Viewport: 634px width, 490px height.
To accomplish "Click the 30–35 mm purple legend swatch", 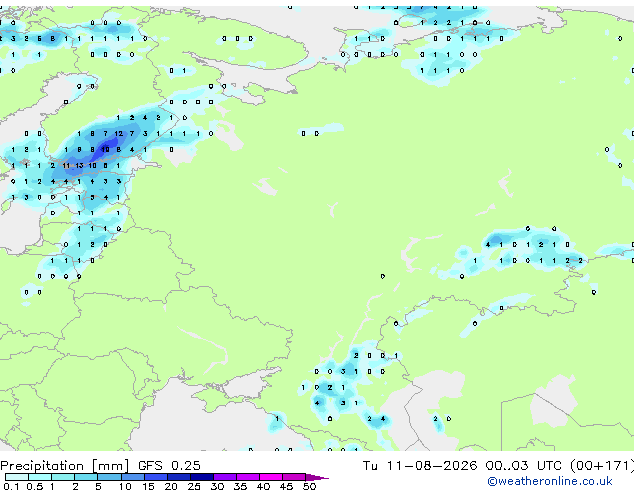I will (x=225, y=477).
